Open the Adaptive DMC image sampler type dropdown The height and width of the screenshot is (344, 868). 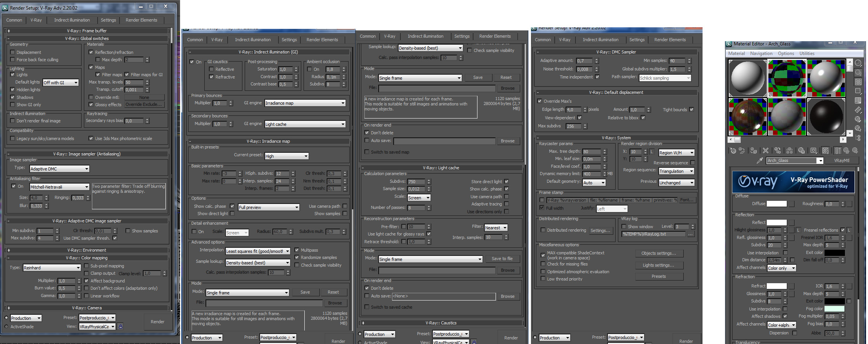click(60, 169)
